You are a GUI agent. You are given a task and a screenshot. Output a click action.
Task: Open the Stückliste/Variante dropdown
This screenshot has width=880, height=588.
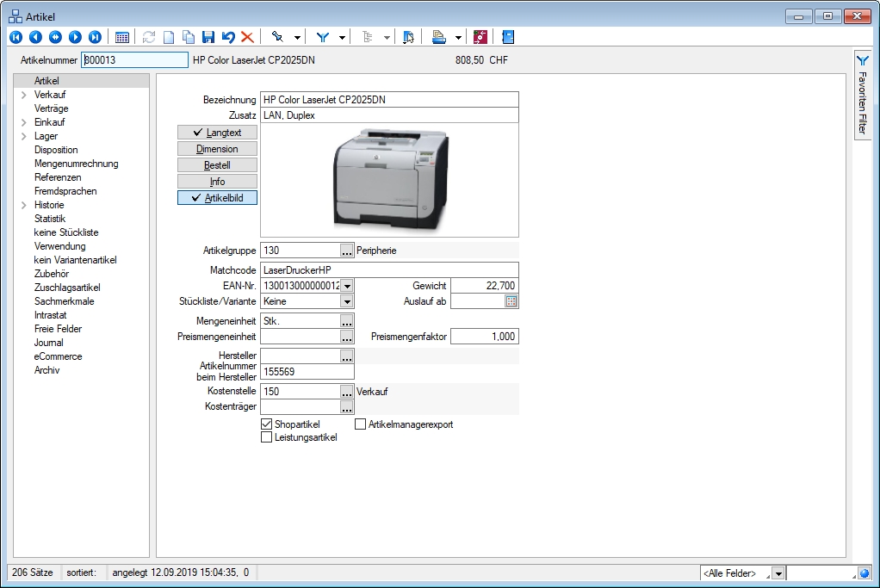pos(346,302)
